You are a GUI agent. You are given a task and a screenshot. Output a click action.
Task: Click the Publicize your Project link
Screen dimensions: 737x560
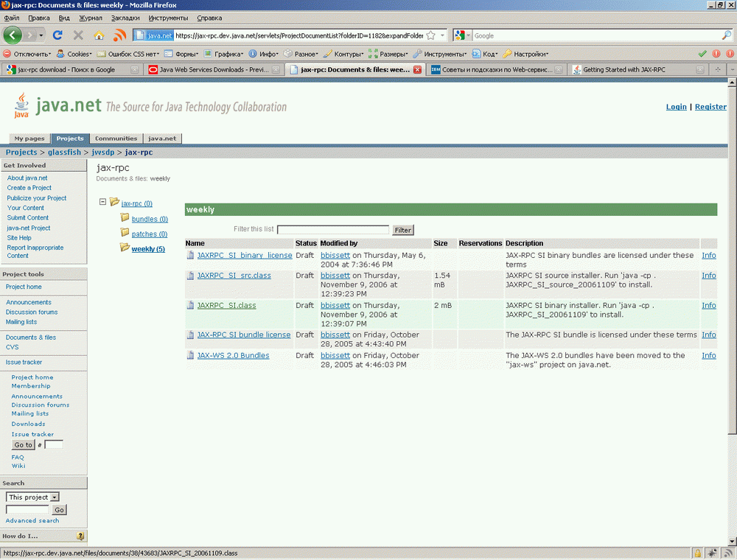pos(37,197)
